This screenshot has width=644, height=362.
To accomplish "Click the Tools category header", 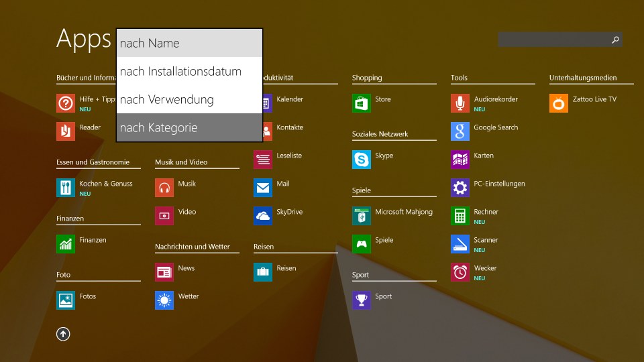I will (459, 78).
